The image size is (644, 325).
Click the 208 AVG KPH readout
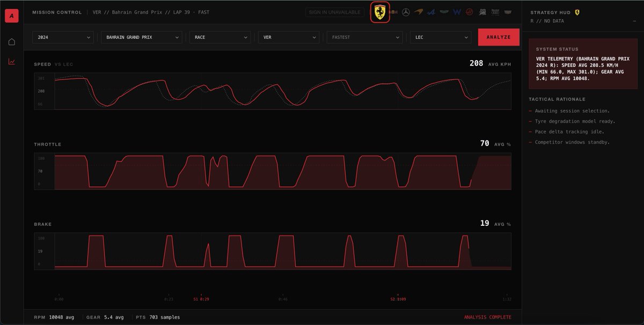pyautogui.click(x=490, y=63)
